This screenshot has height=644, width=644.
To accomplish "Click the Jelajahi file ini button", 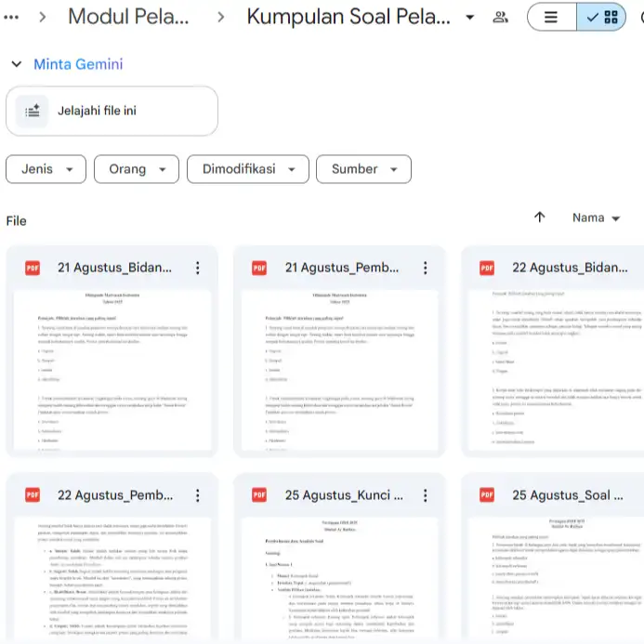I will tap(112, 112).
